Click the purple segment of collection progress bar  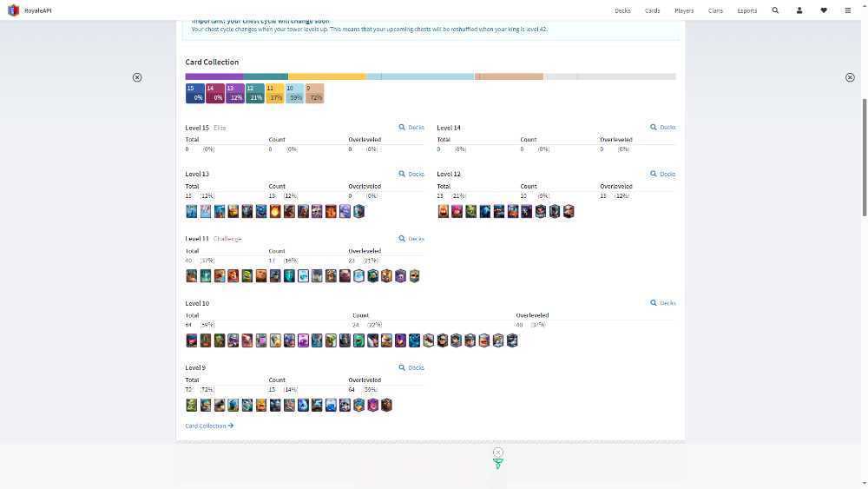214,76
